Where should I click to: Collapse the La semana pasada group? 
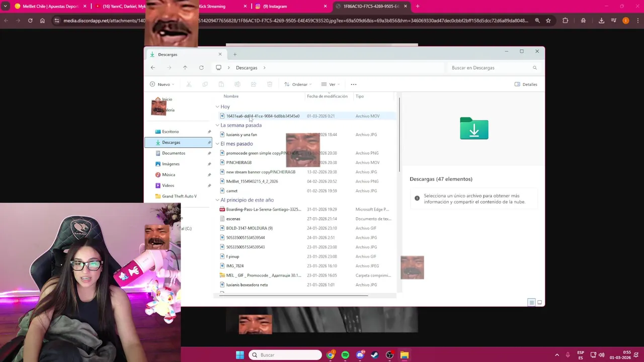tap(217, 125)
